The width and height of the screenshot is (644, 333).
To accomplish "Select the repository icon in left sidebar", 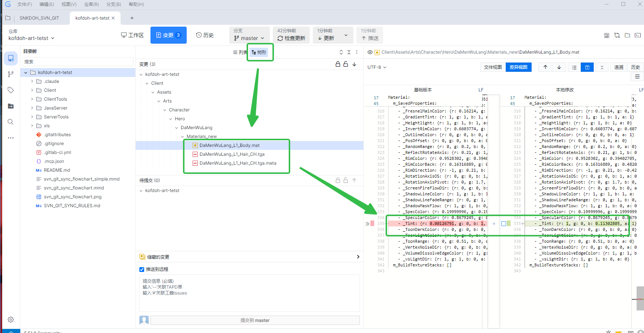I will coord(11,58).
